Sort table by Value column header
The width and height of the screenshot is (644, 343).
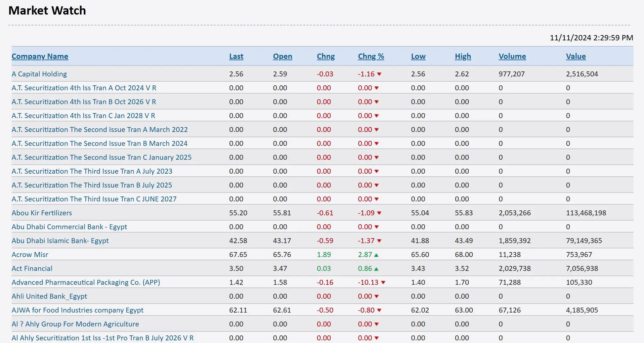pos(576,56)
